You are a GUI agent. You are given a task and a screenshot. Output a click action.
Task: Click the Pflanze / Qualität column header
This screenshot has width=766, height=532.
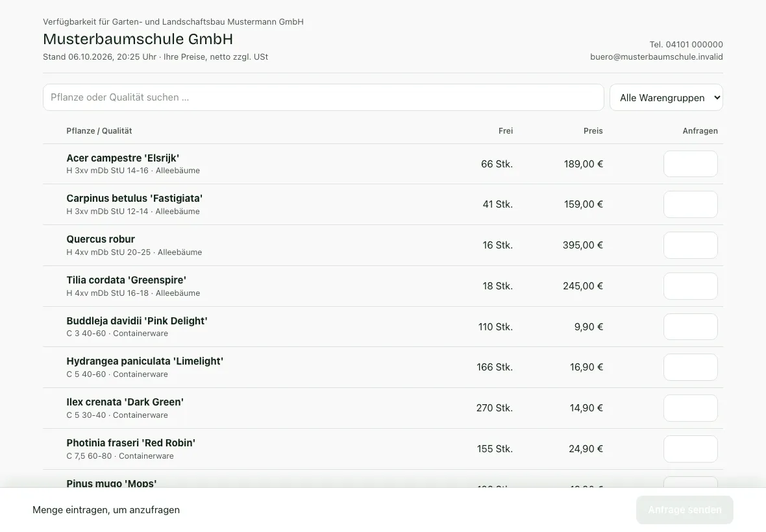click(x=99, y=131)
